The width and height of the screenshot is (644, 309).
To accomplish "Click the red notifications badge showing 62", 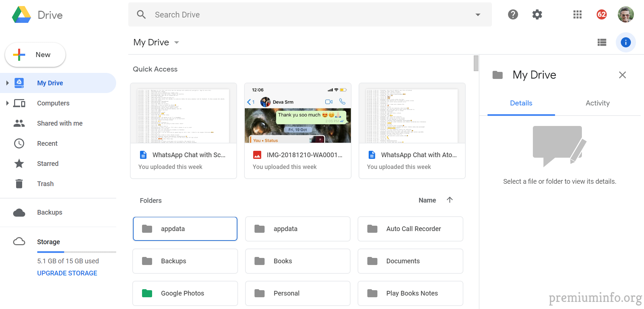I will click(601, 14).
